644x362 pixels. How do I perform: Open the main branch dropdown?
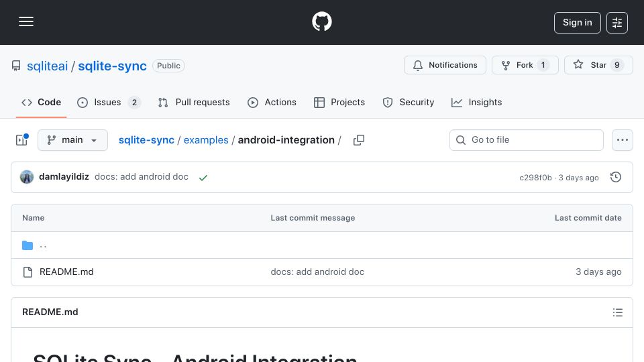[72, 140]
